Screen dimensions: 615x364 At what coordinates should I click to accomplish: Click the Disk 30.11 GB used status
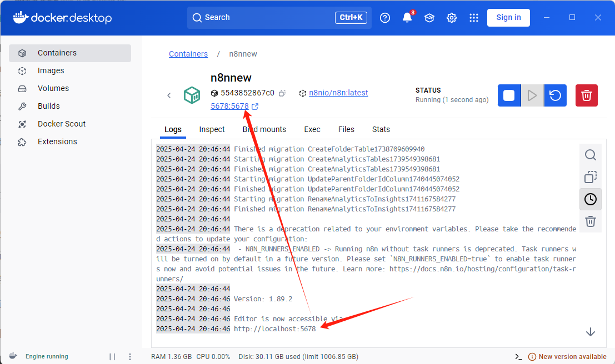point(298,357)
